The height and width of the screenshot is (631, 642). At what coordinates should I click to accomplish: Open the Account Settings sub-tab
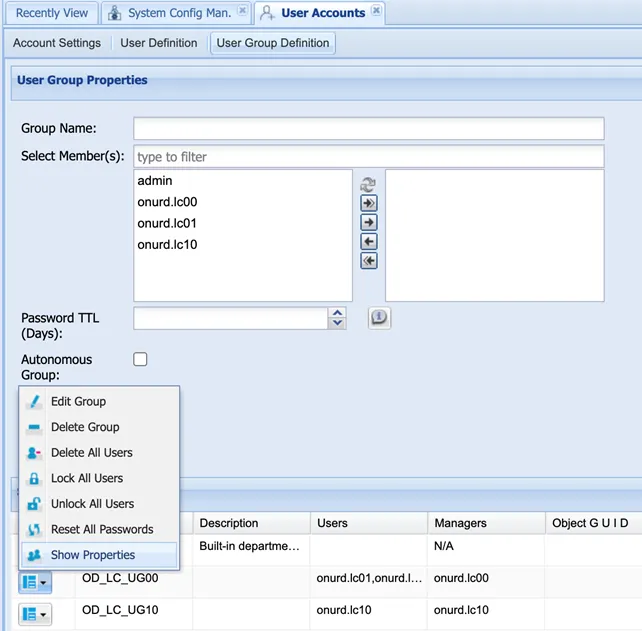click(x=57, y=43)
